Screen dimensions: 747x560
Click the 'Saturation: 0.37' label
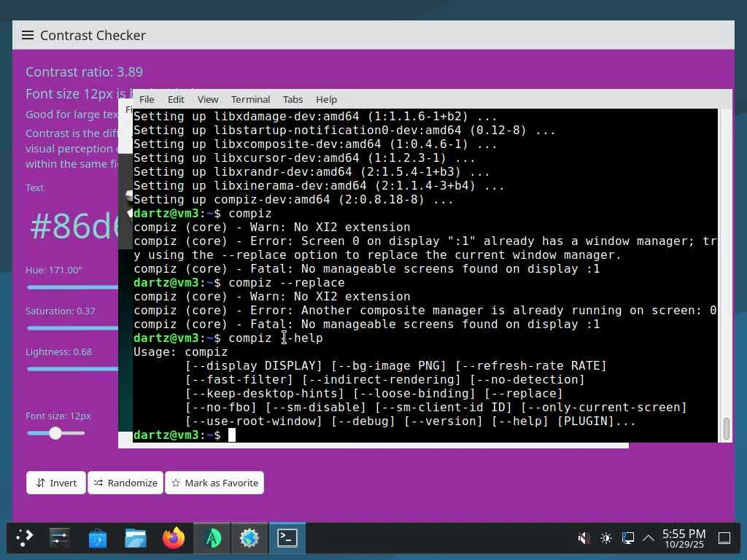61,311
